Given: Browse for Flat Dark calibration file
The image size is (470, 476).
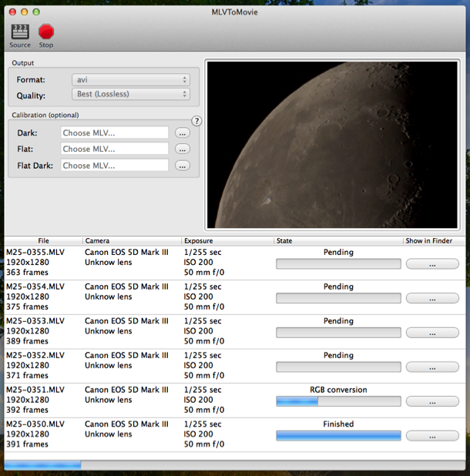Looking at the screenshot, I should click(x=183, y=166).
